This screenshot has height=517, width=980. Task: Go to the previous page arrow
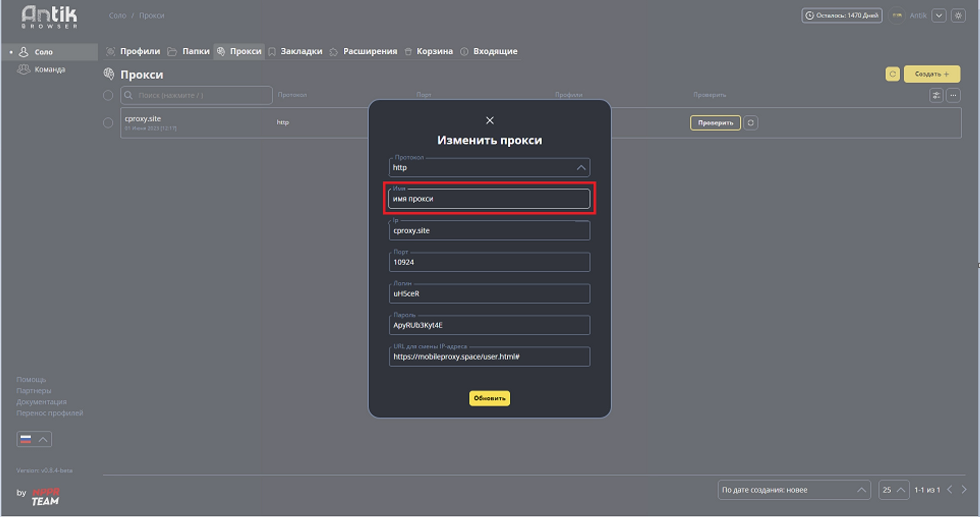(950, 490)
